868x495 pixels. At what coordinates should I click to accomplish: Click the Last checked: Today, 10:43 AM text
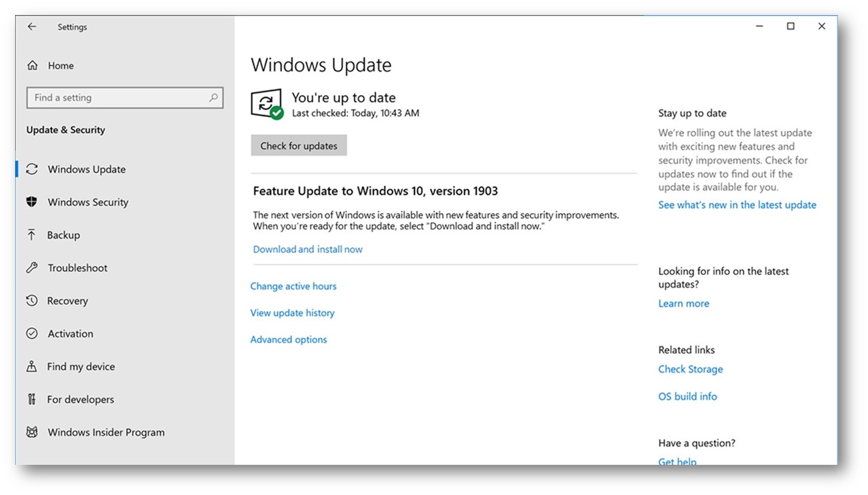click(355, 113)
